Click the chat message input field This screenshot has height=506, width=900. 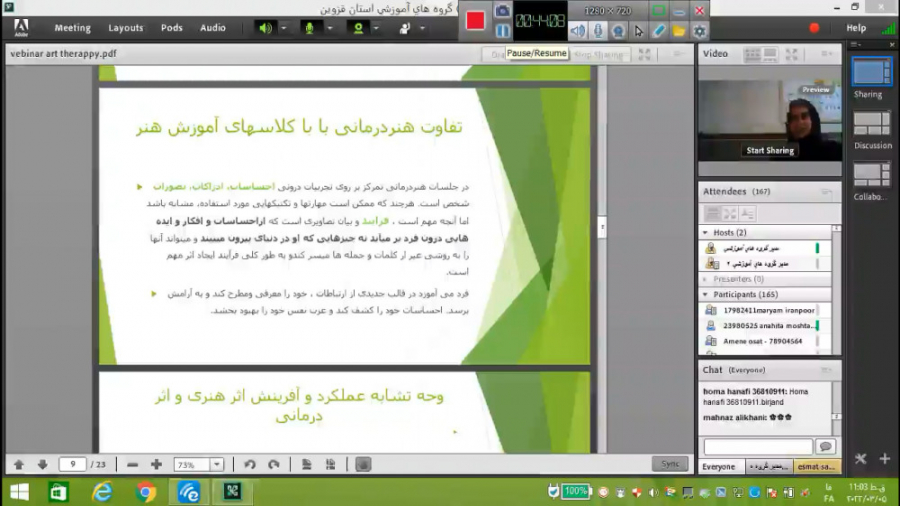click(758, 446)
